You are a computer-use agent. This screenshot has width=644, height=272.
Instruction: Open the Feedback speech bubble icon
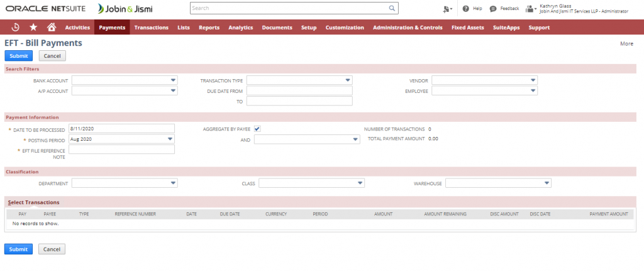pos(494,9)
